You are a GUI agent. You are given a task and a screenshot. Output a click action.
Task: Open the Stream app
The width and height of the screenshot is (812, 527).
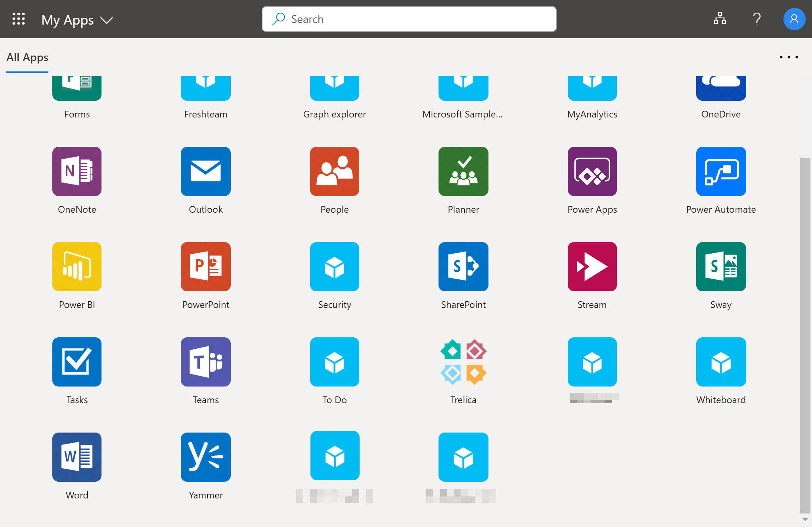pyautogui.click(x=592, y=267)
